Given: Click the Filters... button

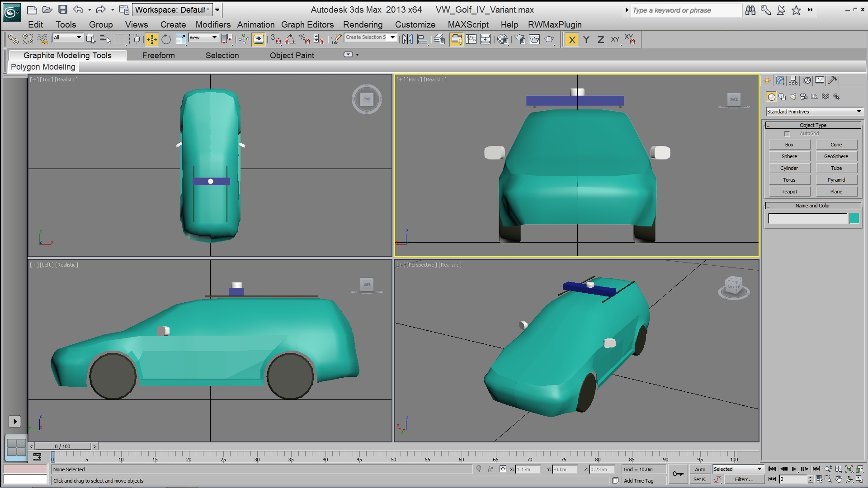Looking at the screenshot, I should point(744,480).
